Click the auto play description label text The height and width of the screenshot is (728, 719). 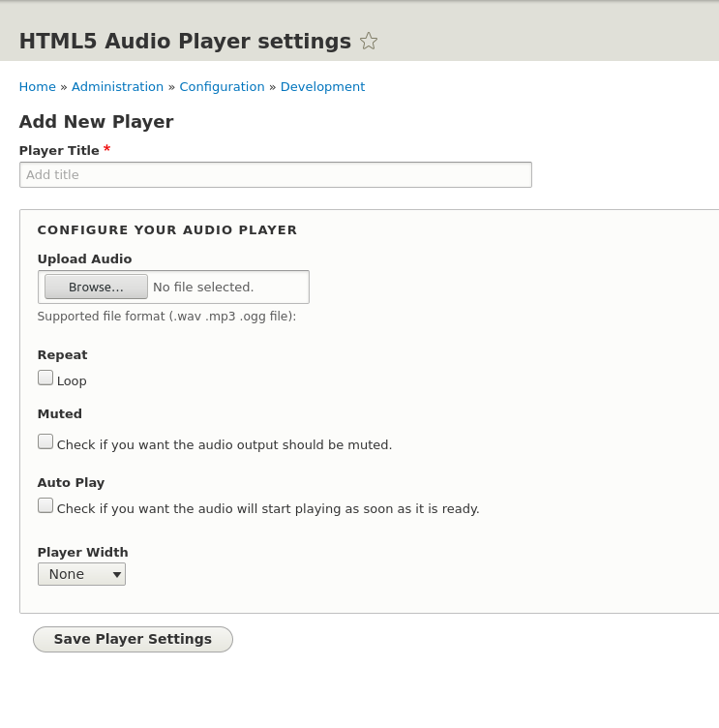(x=268, y=509)
